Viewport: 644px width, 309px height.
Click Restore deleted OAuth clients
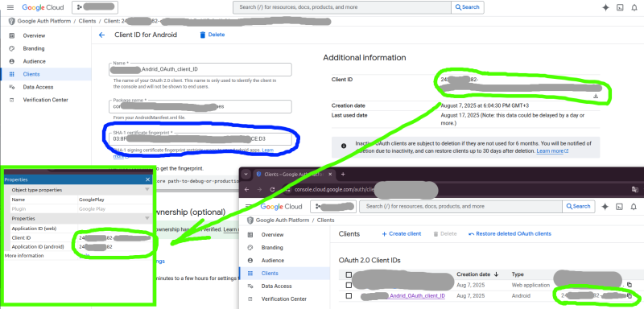click(x=510, y=233)
